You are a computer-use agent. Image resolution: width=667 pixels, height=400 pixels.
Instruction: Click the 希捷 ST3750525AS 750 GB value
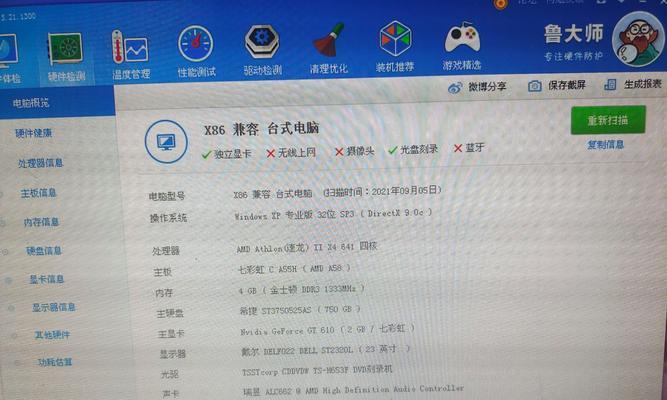(x=300, y=310)
